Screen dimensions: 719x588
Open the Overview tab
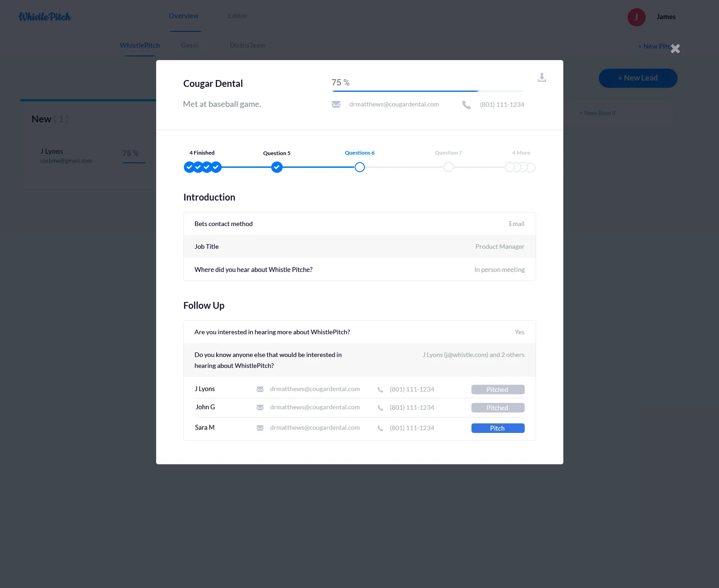tap(184, 16)
